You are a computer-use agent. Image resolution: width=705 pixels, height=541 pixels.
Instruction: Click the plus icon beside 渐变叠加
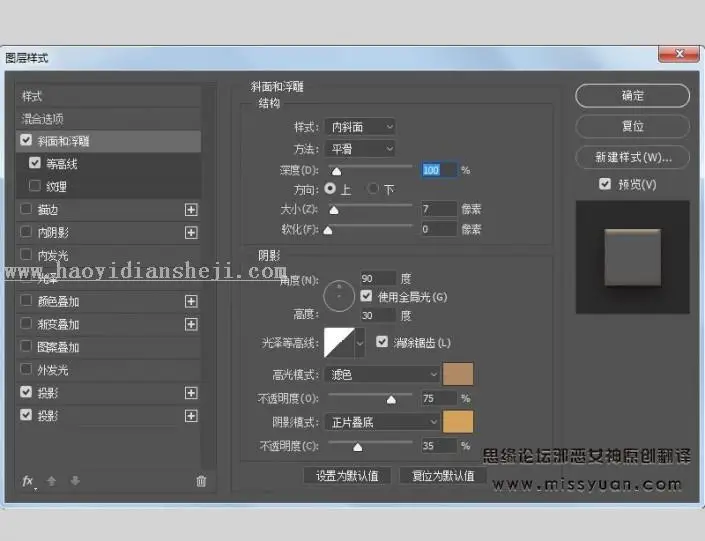click(x=191, y=324)
